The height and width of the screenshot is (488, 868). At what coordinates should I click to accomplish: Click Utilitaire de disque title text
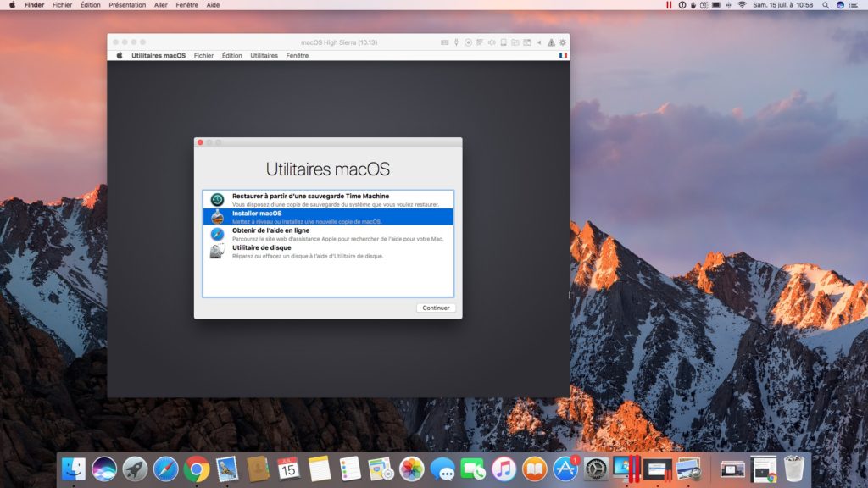pos(261,247)
